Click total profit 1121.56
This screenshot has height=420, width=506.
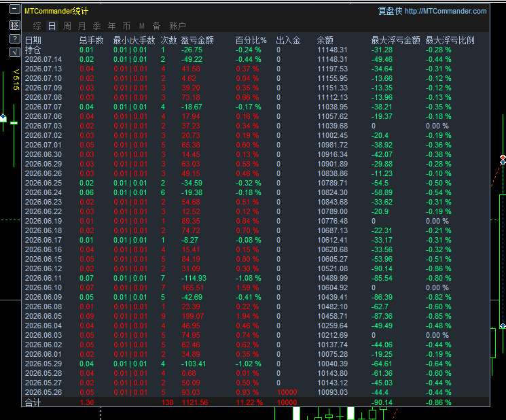tap(195, 402)
